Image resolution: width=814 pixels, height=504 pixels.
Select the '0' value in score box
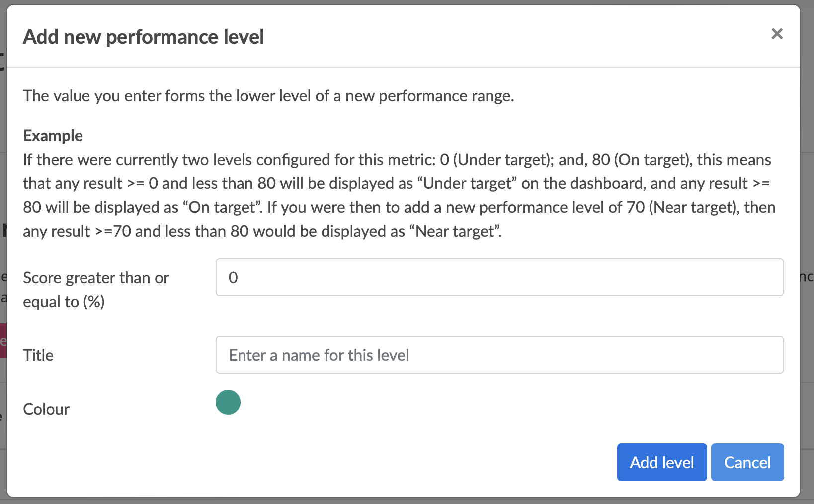(233, 278)
